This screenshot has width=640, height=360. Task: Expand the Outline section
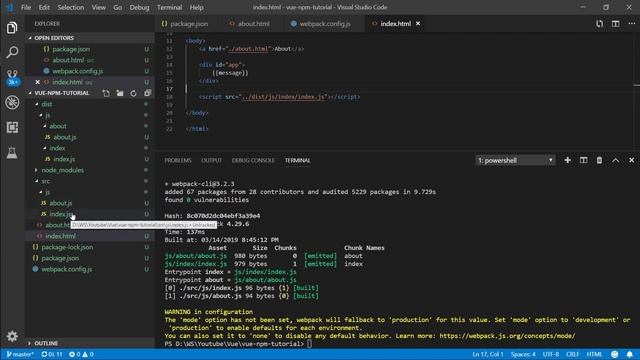(x=30, y=343)
